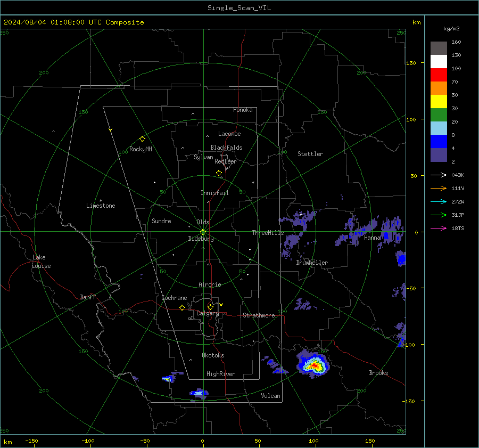Select the white 100-130 color swatch
This screenshot has height=448, width=479.
[439, 62]
